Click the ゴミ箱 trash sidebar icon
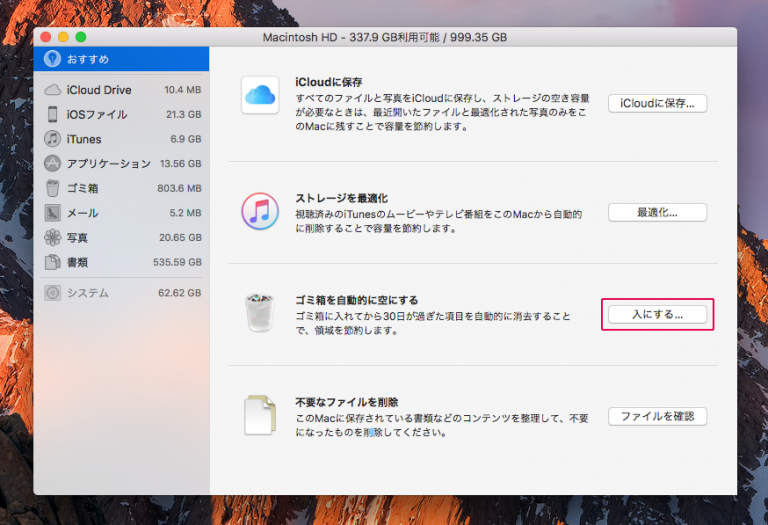Screen dimensions: 768x525 click(x=53, y=188)
